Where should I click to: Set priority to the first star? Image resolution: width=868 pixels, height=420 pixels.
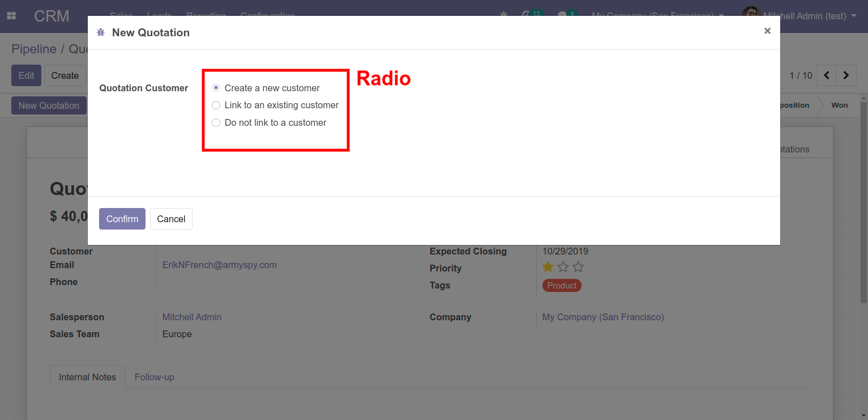(x=548, y=267)
